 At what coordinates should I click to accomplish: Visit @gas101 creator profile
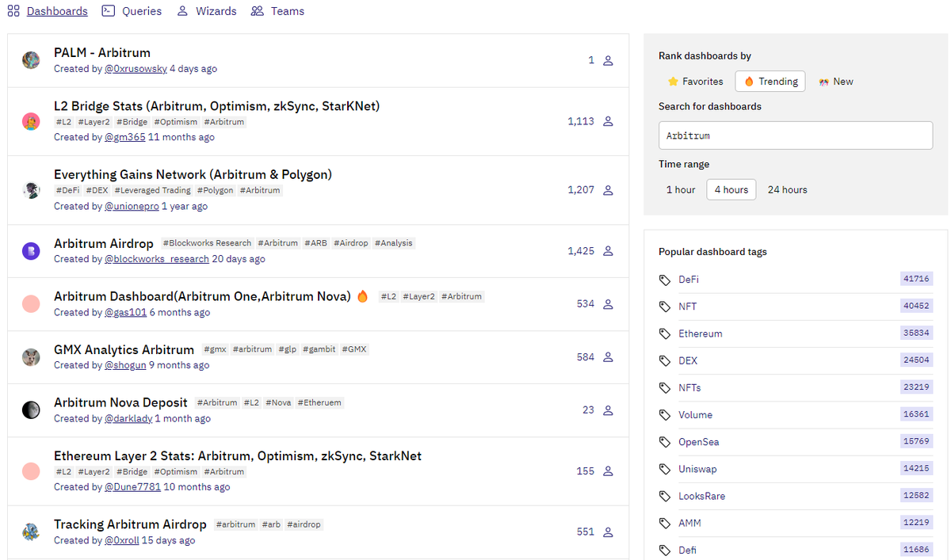click(125, 312)
